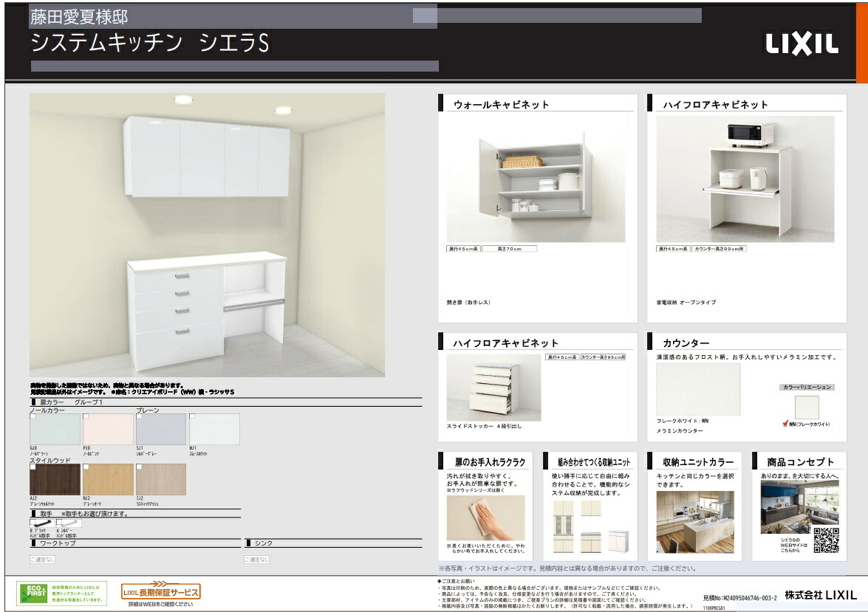This screenshot has height=612, width=868.
Task: Open the main kitchen 3D render image
Action: click(x=207, y=235)
